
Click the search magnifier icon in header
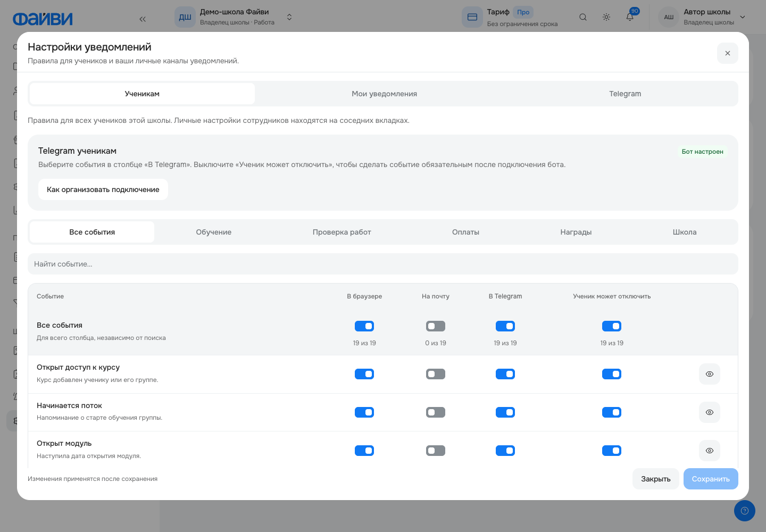pos(583,17)
